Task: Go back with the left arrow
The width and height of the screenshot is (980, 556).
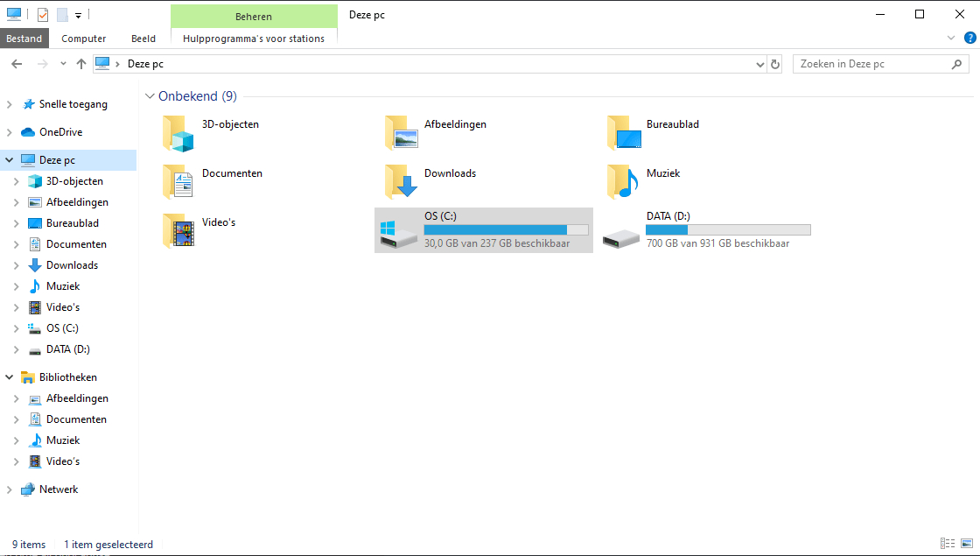Action: pos(17,64)
